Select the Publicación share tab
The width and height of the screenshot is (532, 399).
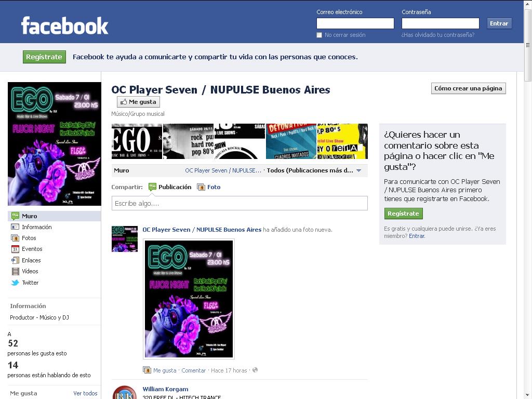pyautogui.click(x=170, y=187)
